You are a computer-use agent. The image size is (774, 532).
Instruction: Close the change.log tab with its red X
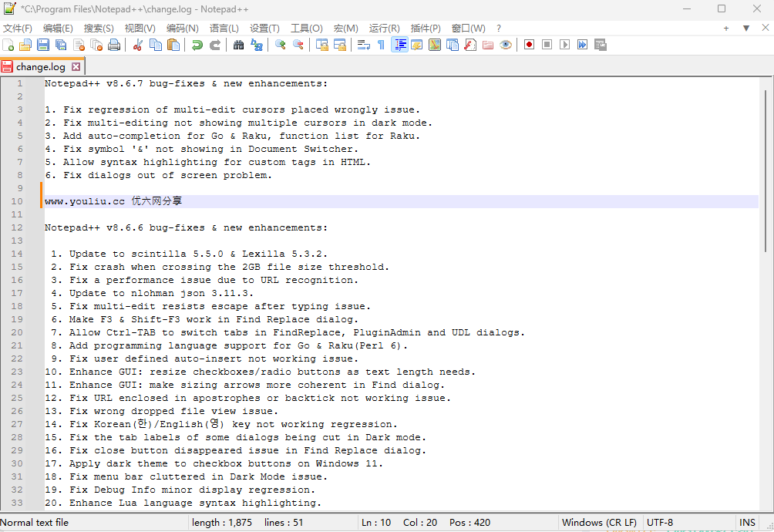coord(76,66)
